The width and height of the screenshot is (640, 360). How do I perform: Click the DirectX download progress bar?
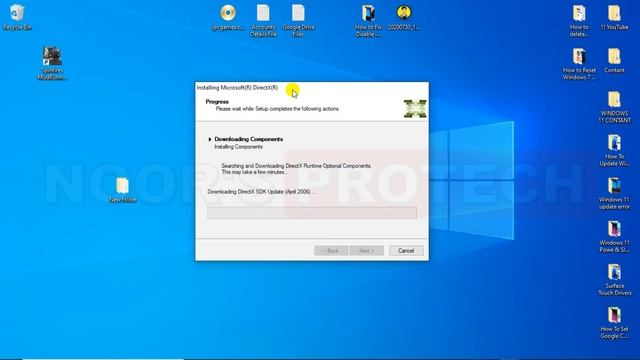click(312, 213)
